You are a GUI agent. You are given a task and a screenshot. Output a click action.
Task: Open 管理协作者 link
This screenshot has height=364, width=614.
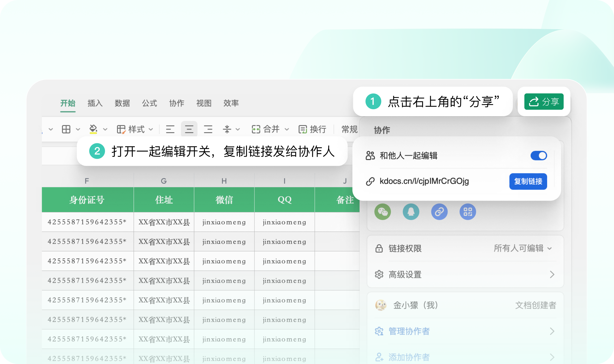click(x=409, y=331)
